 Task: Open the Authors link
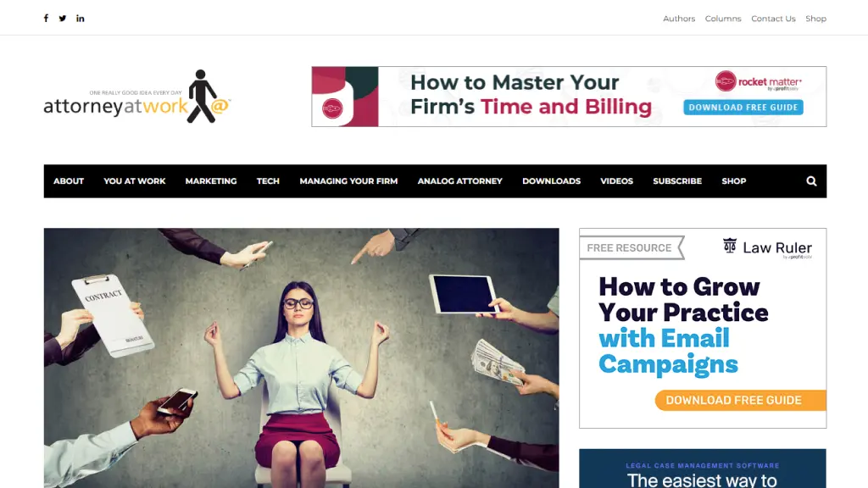[679, 19]
